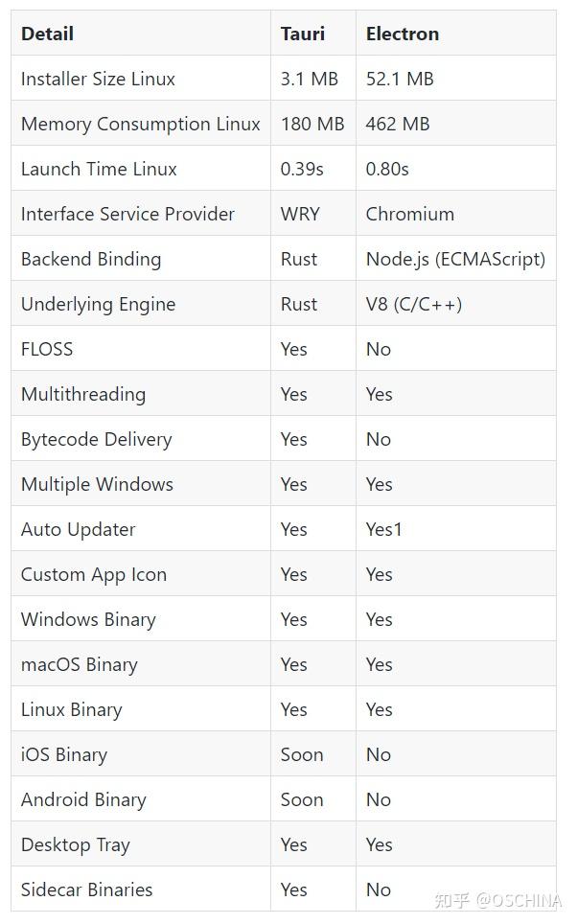Select the Custom App Icon label
Image resolution: width=577 pixels, height=924 pixels.
point(94,574)
